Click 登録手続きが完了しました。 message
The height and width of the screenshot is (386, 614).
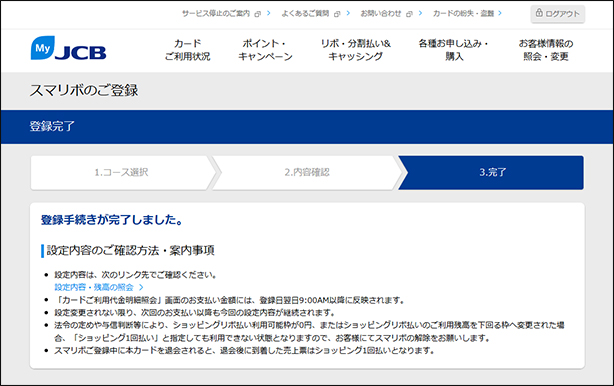pyautogui.click(x=112, y=220)
